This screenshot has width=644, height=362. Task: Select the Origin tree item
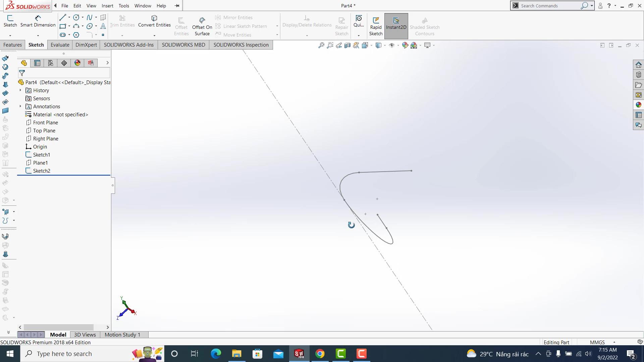40,147
